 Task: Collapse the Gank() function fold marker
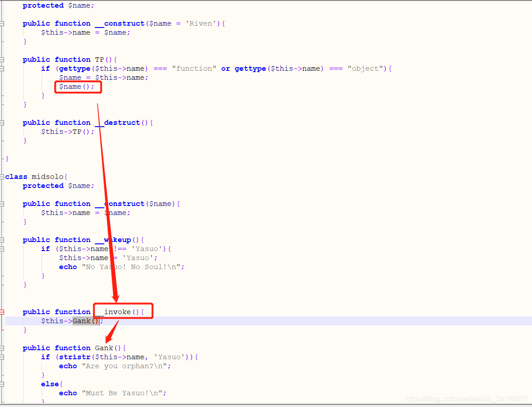point(2,348)
